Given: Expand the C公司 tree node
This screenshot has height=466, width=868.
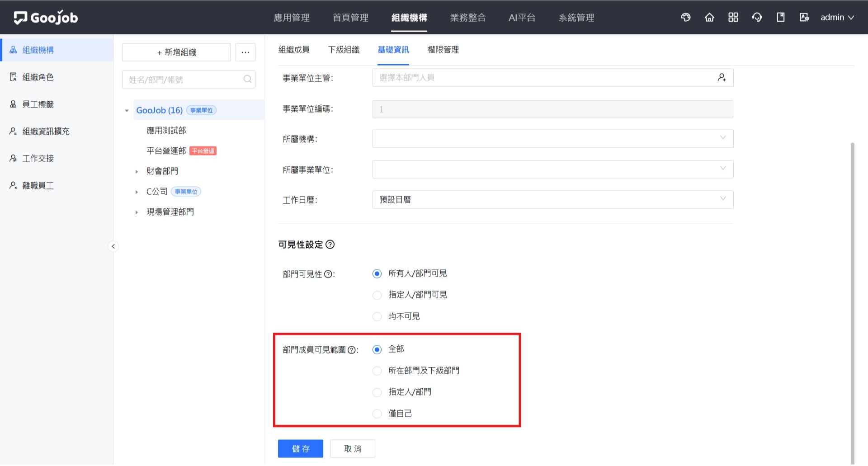Looking at the screenshot, I should point(137,192).
